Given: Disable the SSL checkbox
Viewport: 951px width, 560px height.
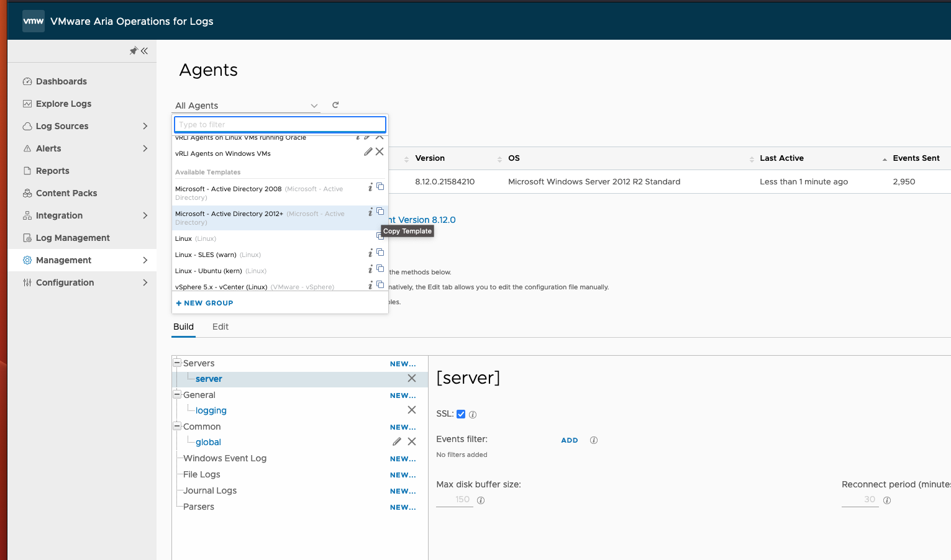Looking at the screenshot, I should [x=460, y=414].
